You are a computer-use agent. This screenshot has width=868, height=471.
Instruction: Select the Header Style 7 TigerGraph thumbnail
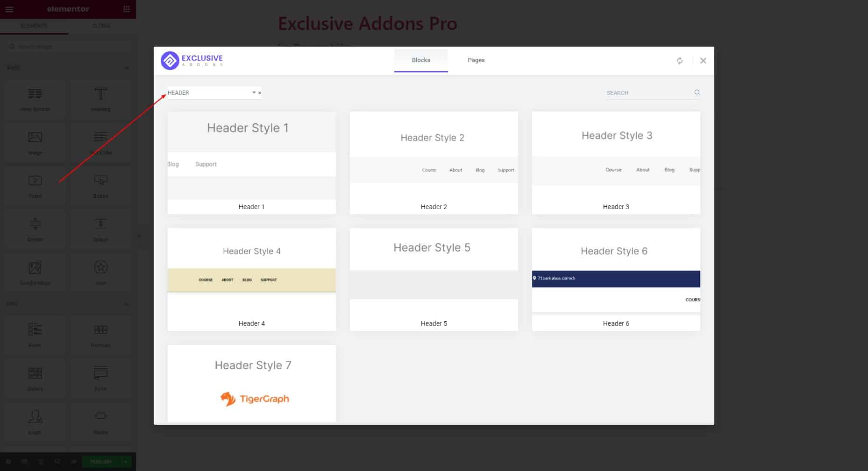click(252, 383)
